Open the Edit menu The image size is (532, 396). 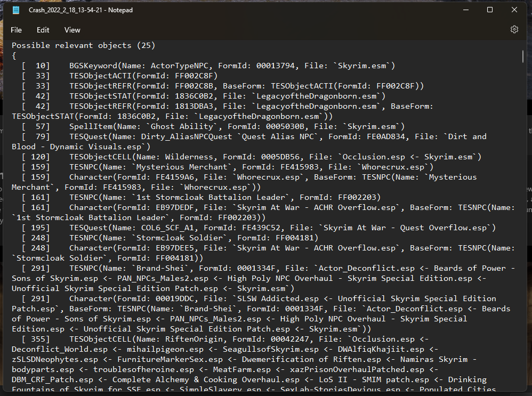coord(43,30)
